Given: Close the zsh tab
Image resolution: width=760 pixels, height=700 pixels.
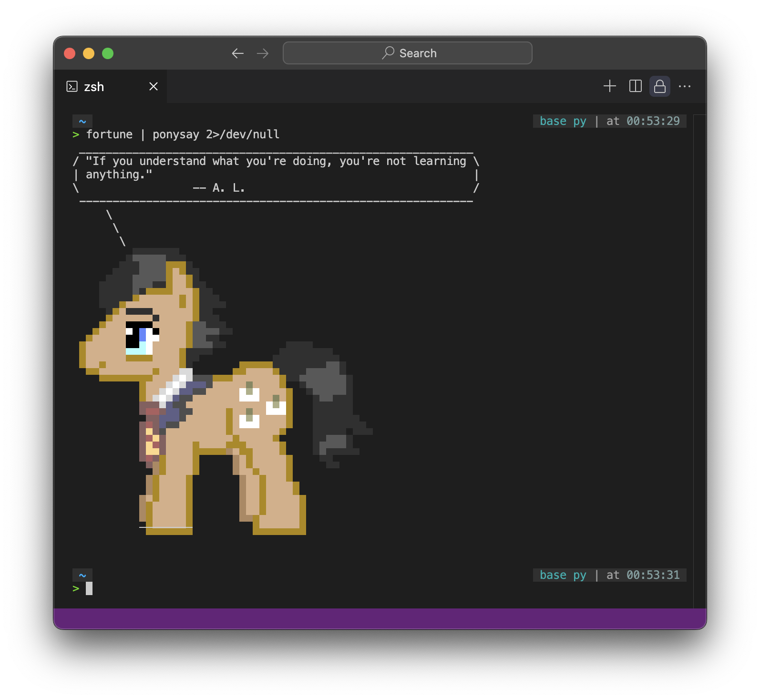Looking at the screenshot, I should tap(154, 86).
